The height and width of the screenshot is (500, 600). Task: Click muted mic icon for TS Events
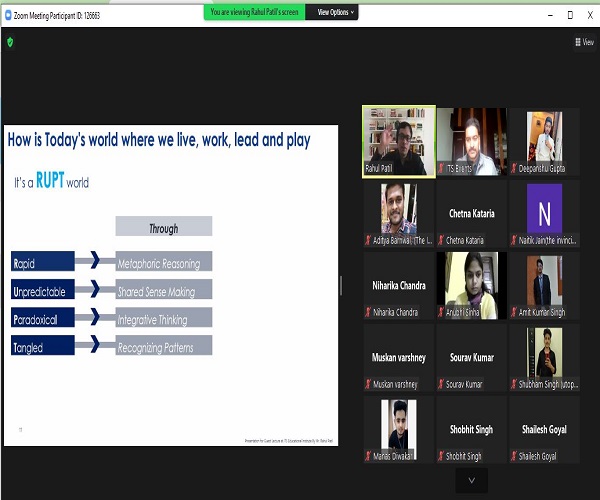(x=441, y=168)
